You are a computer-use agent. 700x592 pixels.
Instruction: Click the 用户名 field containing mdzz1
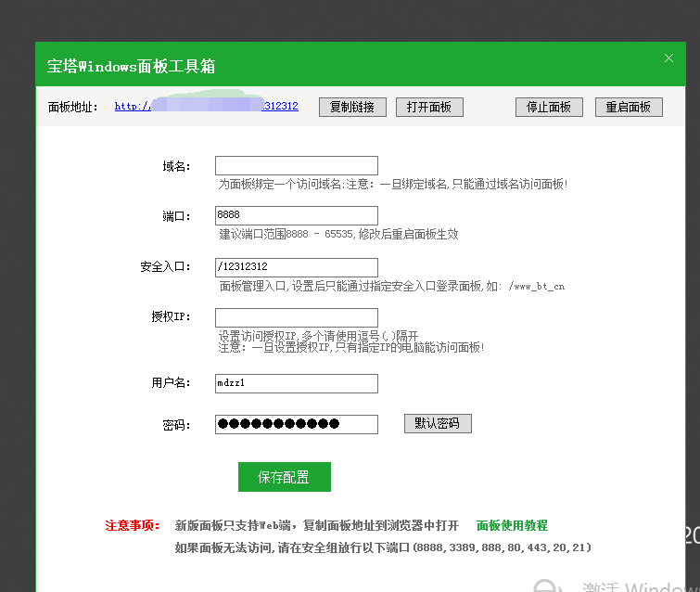point(297,383)
